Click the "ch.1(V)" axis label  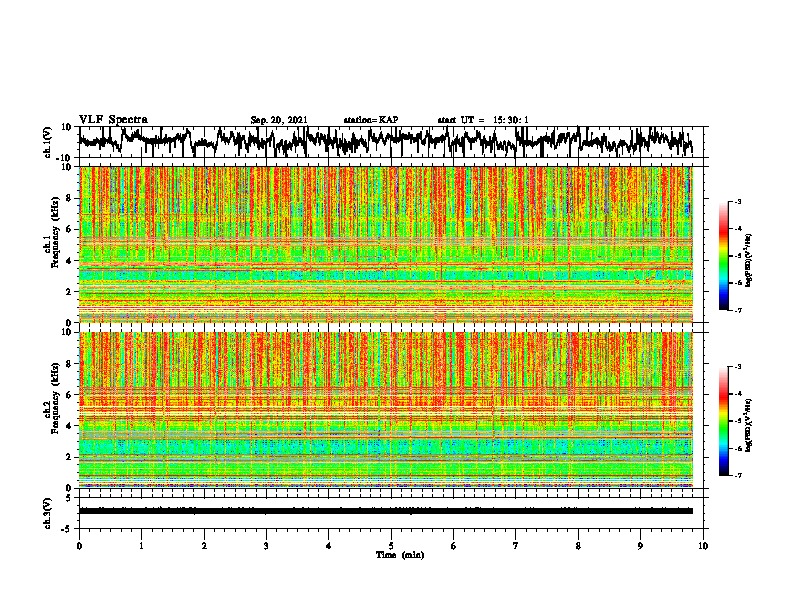pyautogui.click(x=48, y=142)
